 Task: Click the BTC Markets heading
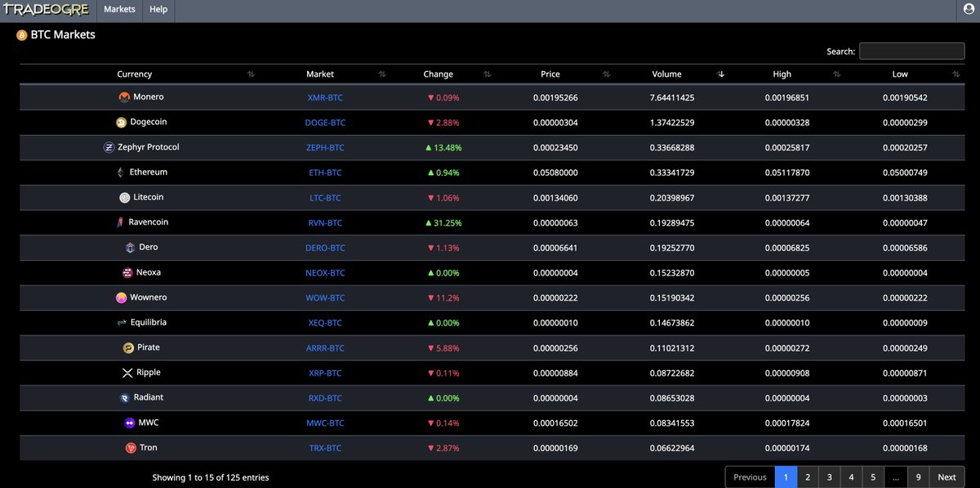point(63,35)
